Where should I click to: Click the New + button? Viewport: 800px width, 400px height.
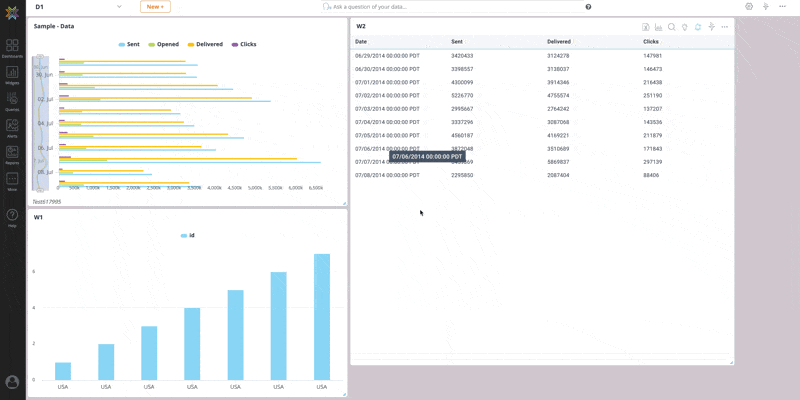[x=155, y=6]
